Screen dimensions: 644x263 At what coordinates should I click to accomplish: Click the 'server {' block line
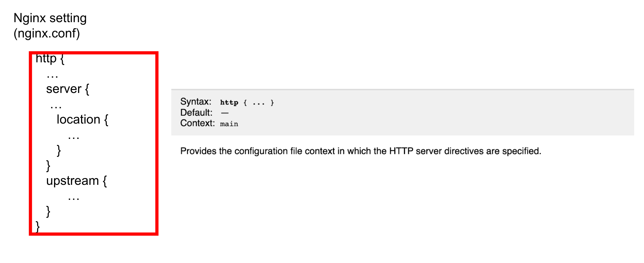(x=68, y=89)
